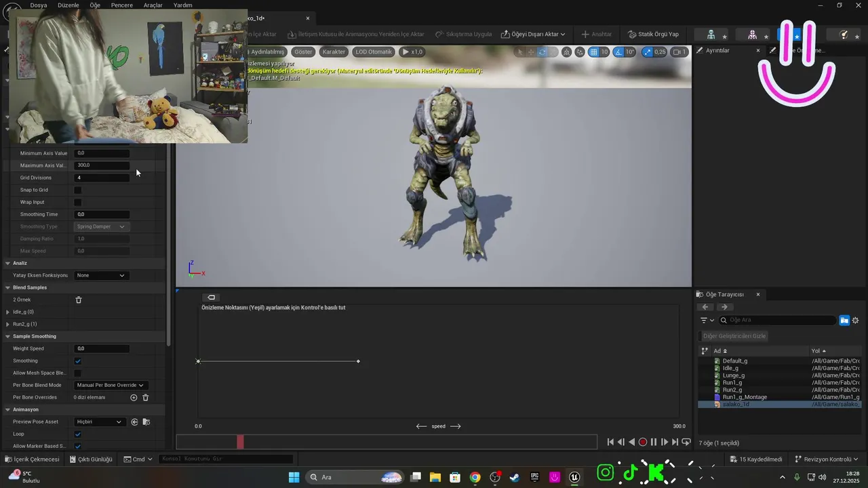The image size is (868, 488).
Task: Open İçerik Çekmecesi drawer
Action: point(32,459)
